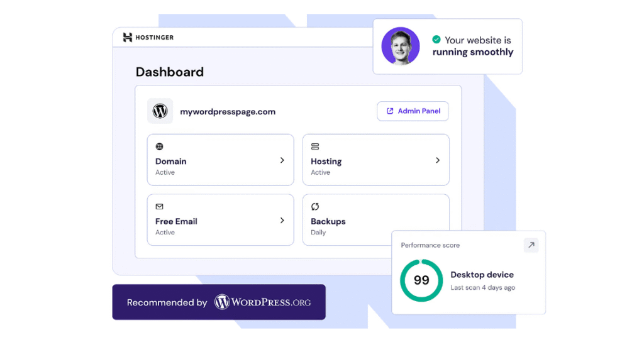Expand the Free Email card chevron
This screenshot has width=644, height=347.
tap(282, 221)
